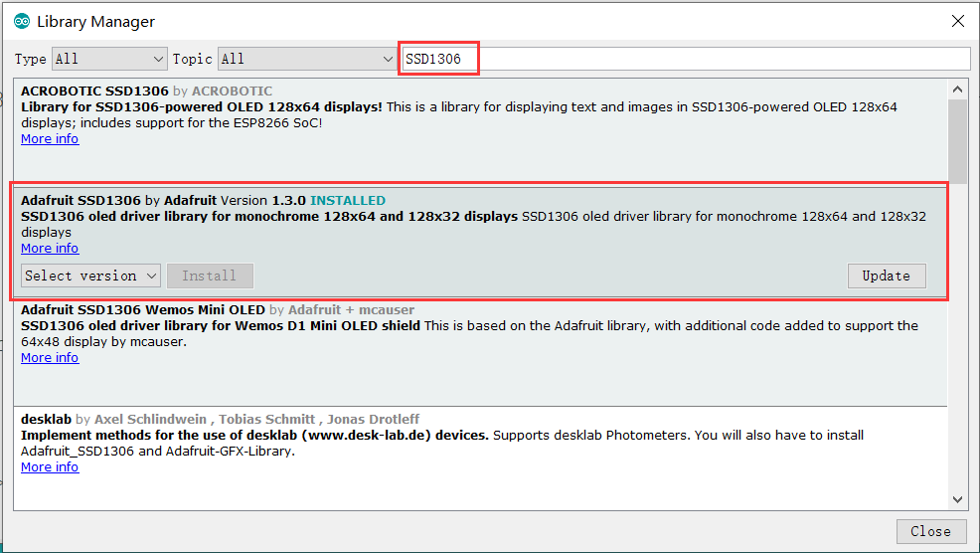Select the Adafruit SSD1306 library title
This screenshot has height=553, width=980.
(82, 200)
